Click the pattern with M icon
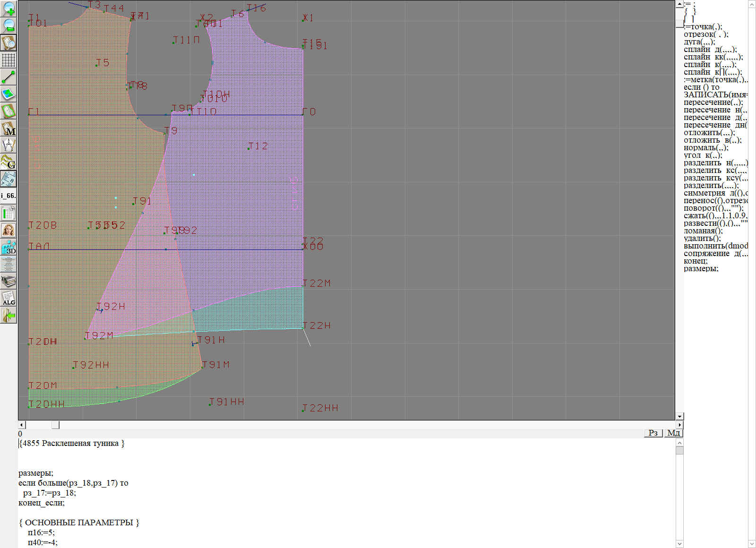This screenshot has height=548, width=756. tap(9, 128)
